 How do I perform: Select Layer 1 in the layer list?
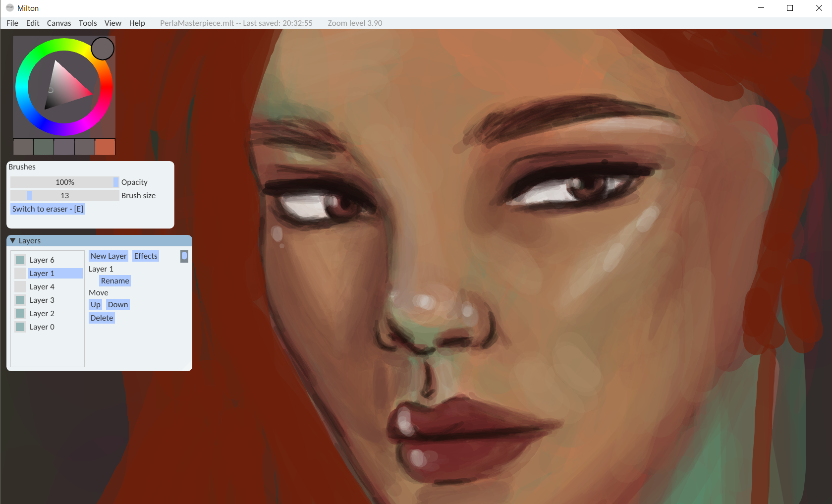point(55,273)
